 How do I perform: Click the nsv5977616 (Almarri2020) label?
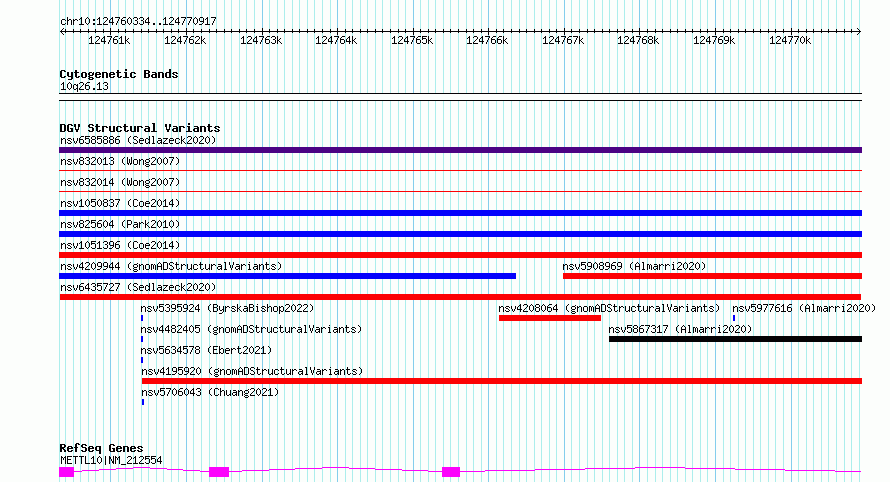(x=804, y=308)
